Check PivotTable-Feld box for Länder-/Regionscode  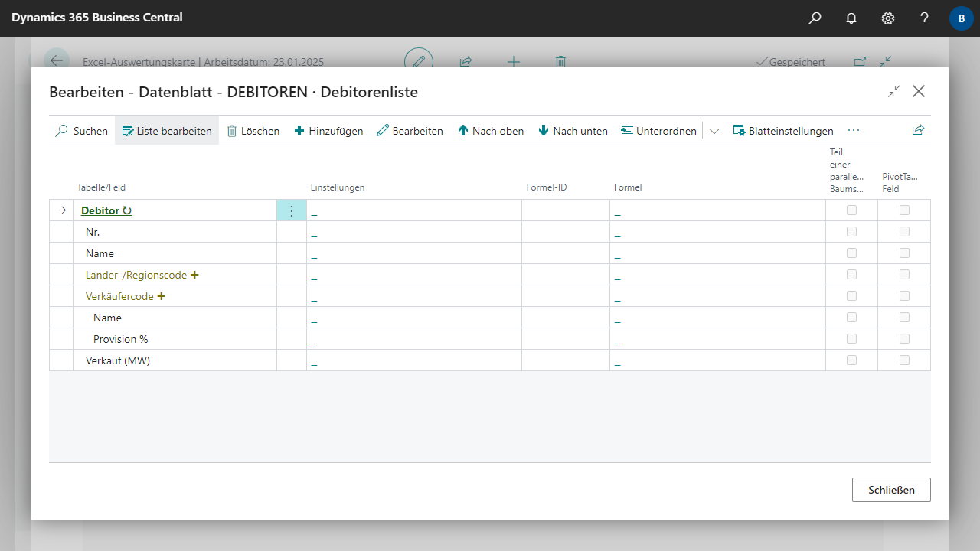[904, 274]
